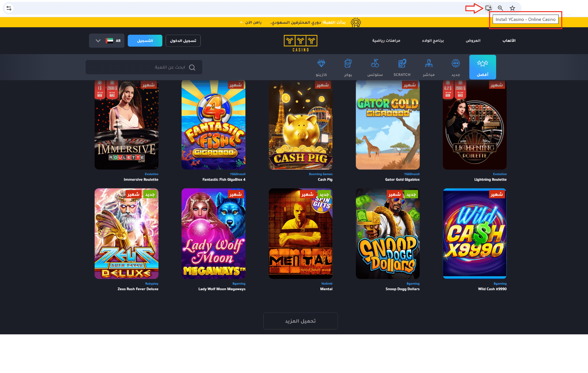Click the search magnifier icon in game search
Viewport: 588px width, 373px height.
point(192,67)
